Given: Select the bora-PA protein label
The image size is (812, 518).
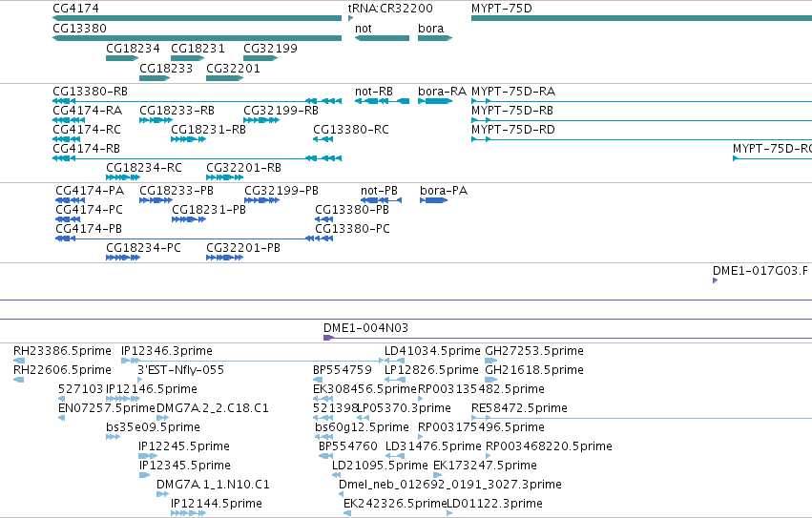Looking at the screenshot, I should tap(444, 191).
